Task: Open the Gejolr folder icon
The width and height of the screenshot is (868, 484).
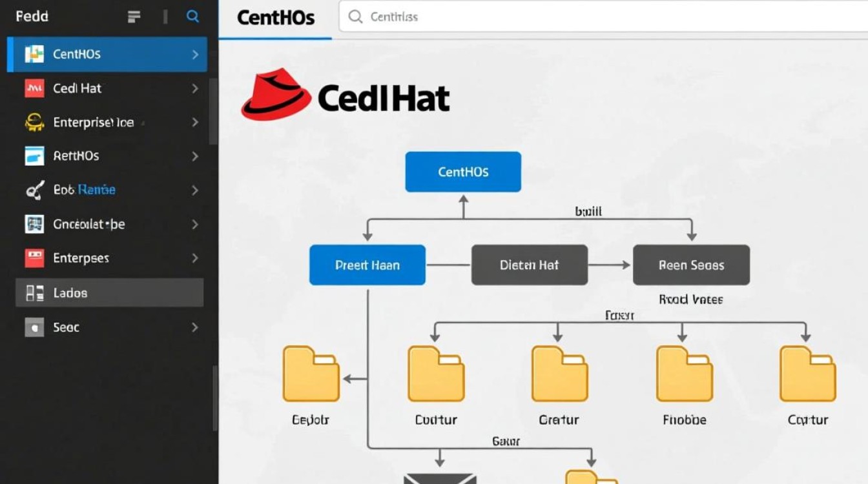Action: [x=311, y=374]
